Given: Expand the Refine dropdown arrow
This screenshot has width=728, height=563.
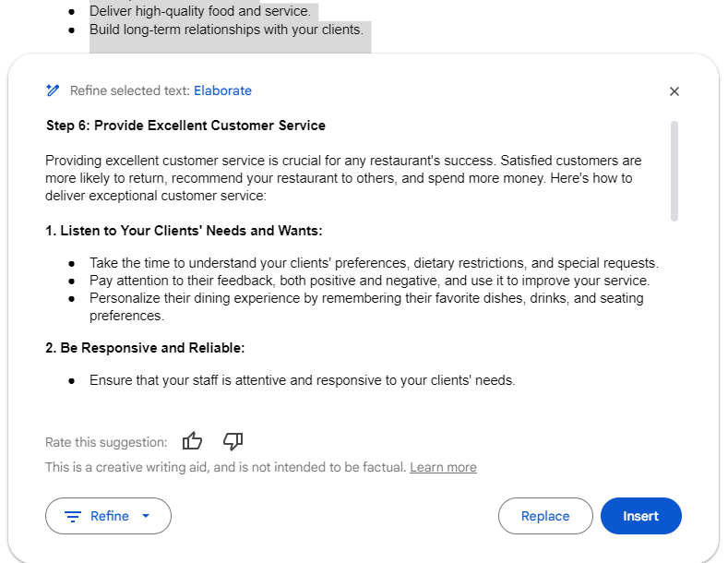Looking at the screenshot, I should pos(146,516).
